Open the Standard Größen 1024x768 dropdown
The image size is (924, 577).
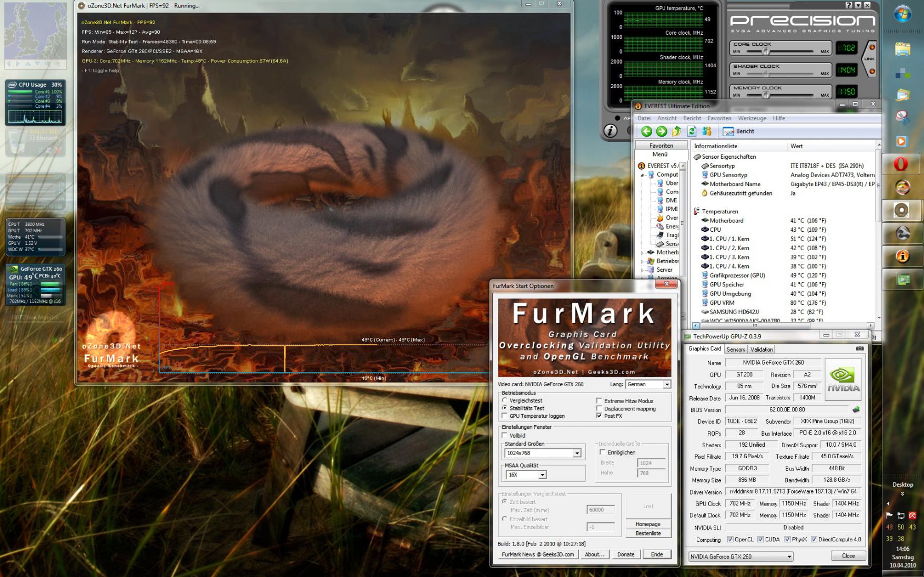coord(543,453)
